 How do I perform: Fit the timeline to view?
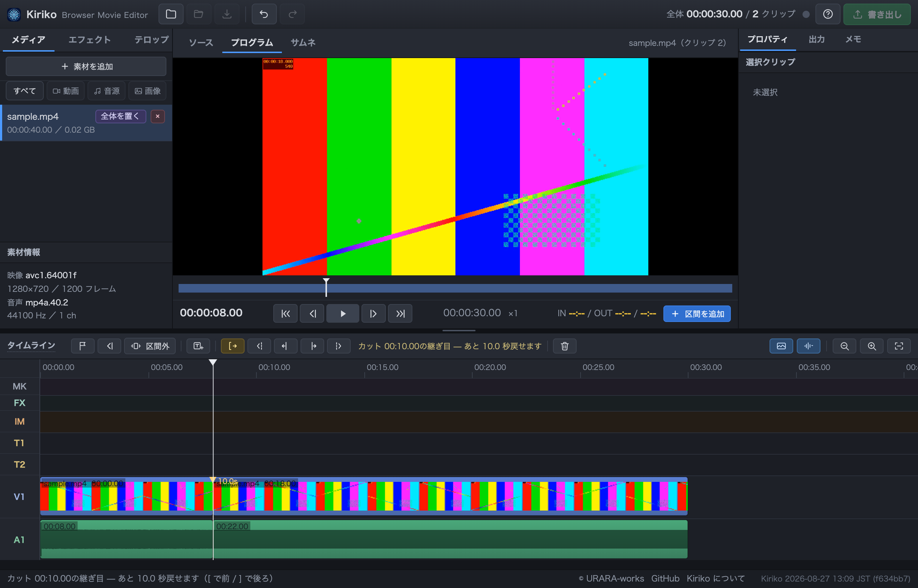pos(899,346)
